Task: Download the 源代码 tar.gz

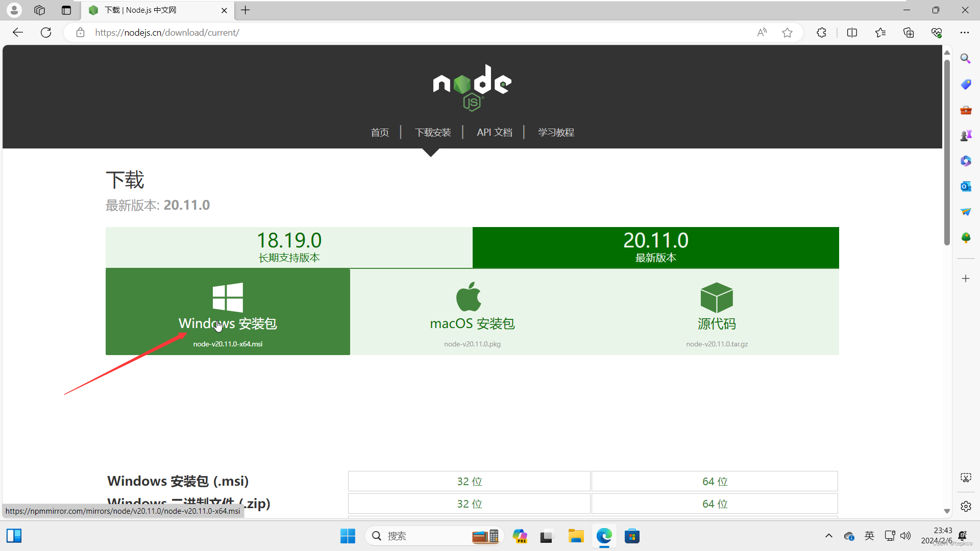Action: point(717,312)
